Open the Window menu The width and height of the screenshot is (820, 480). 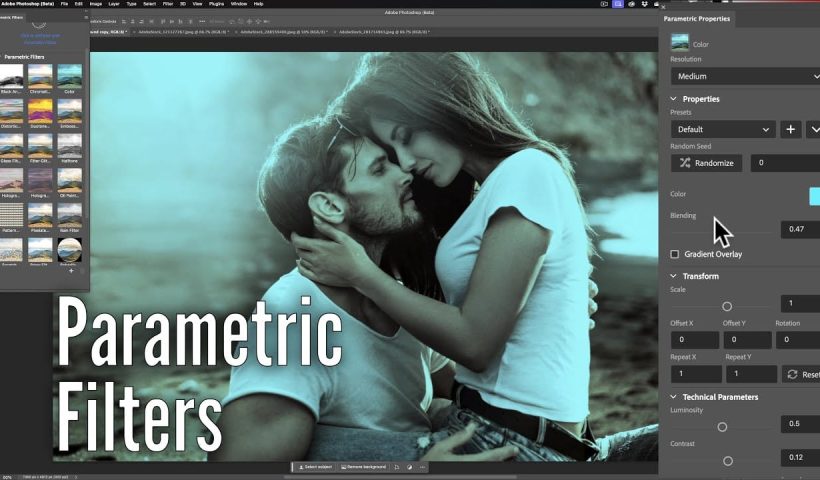click(239, 4)
